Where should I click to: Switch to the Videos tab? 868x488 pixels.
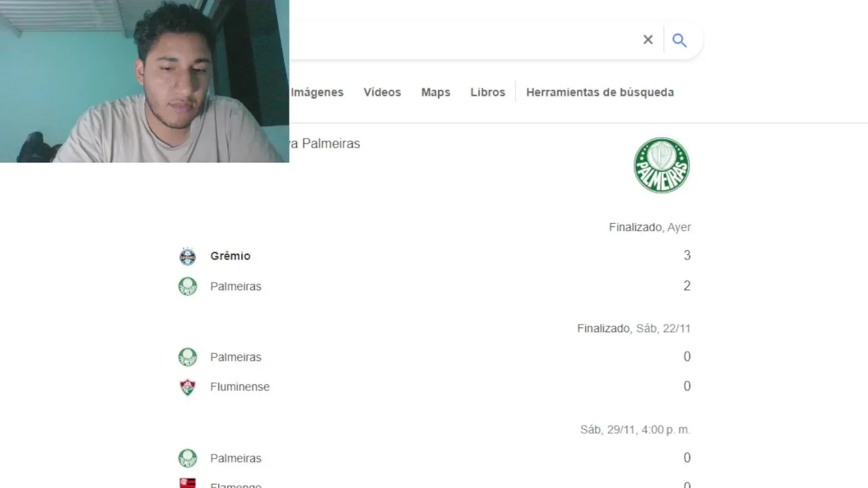click(x=382, y=92)
